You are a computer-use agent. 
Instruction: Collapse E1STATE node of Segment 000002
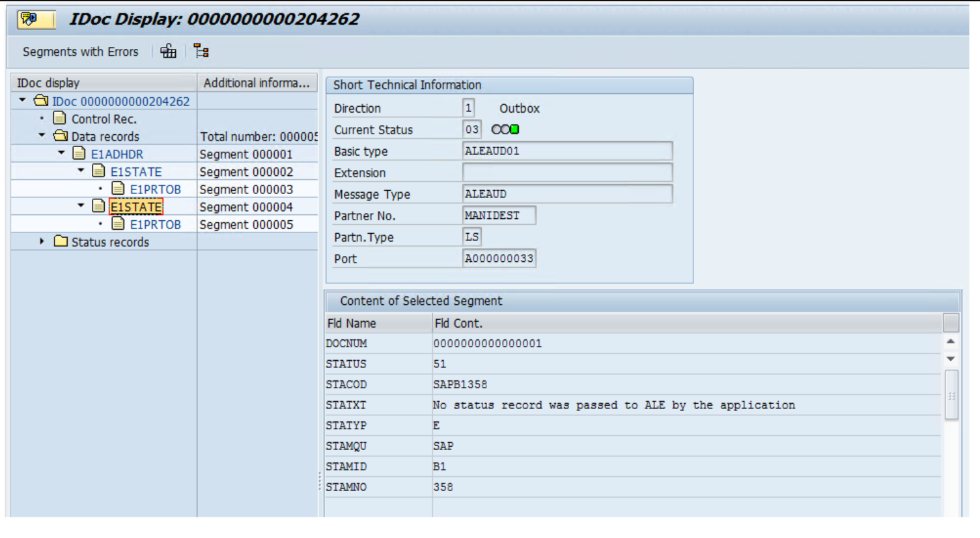(x=81, y=171)
